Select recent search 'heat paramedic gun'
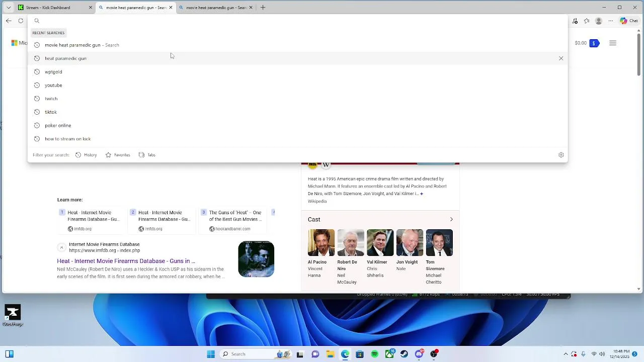The height and width of the screenshot is (362, 644). (297, 58)
